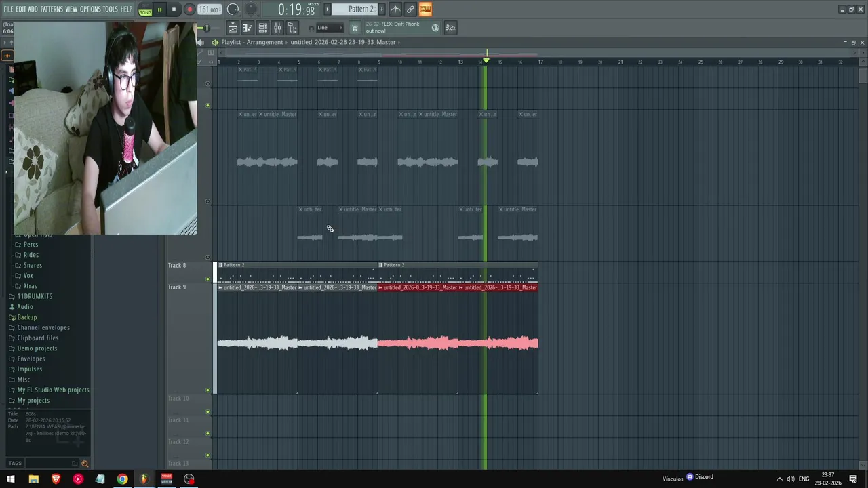Click arrow left of Pattern 2 selector
This screenshot has width=868, height=488.
pyautogui.click(x=328, y=9)
